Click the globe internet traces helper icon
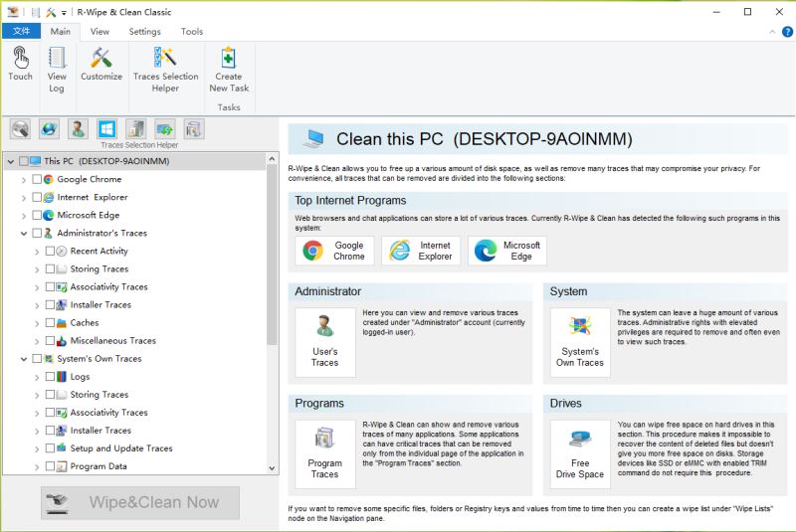Viewport: 796px width, 532px height. (x=49, y=129)
